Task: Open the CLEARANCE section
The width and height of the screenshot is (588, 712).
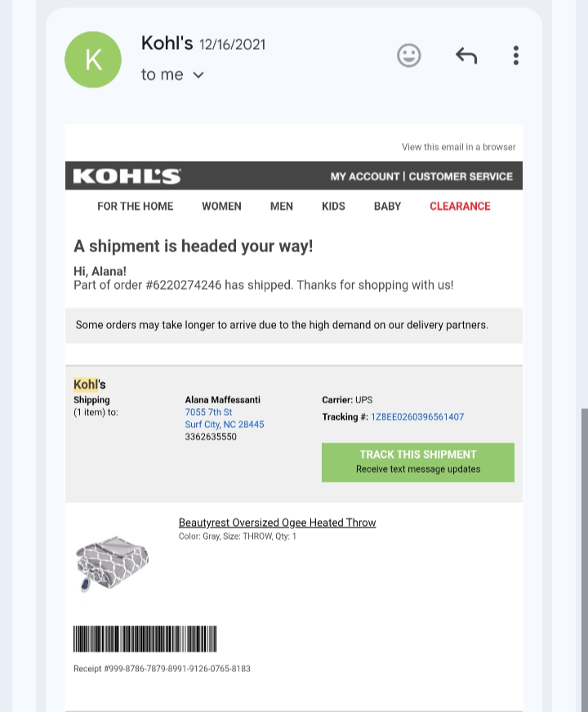Action: [460, 206]
